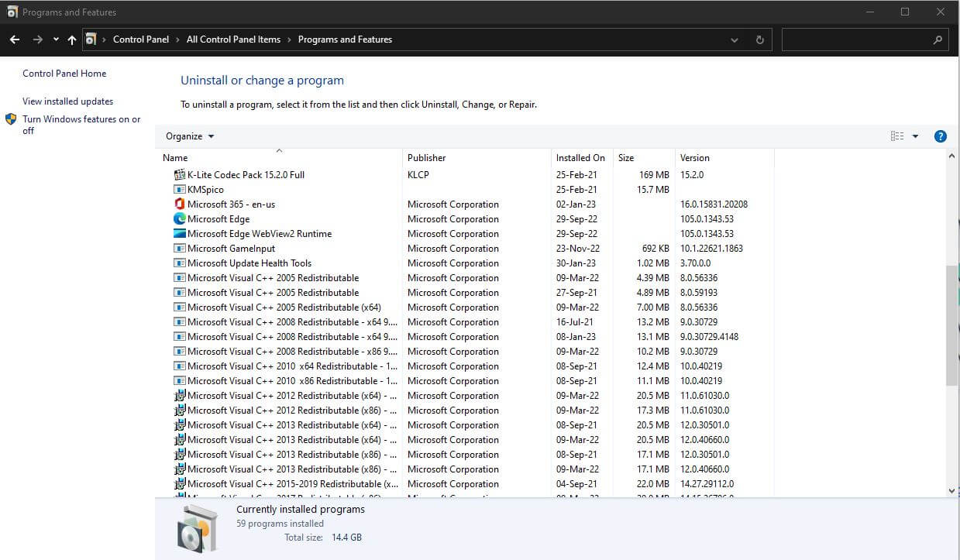960x560 pixels.
Task: Sort by the Publisher column header
Action: click(x=477, y=158)
